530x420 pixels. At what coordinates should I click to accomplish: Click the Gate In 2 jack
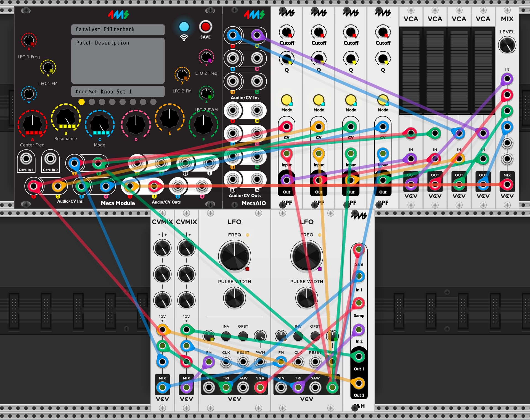point(50,159)
